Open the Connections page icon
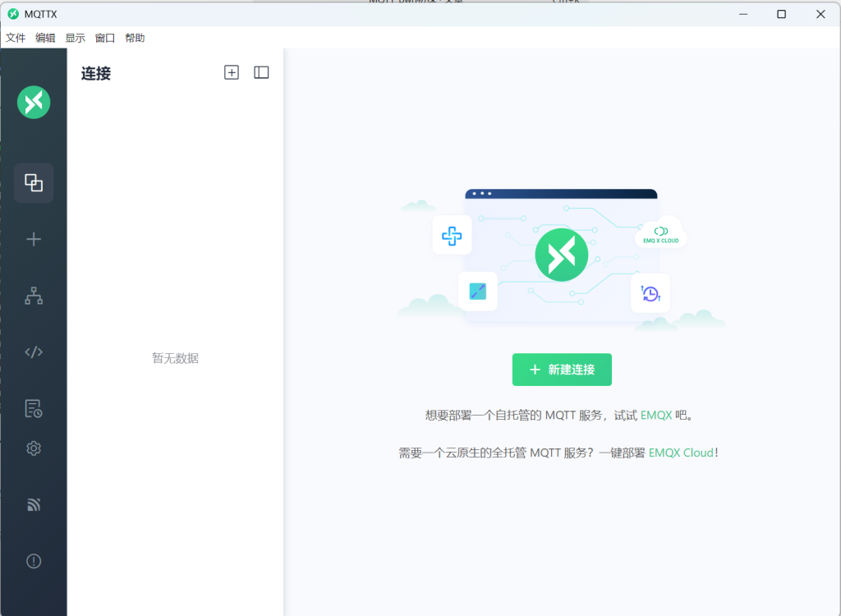 (34, 182)
